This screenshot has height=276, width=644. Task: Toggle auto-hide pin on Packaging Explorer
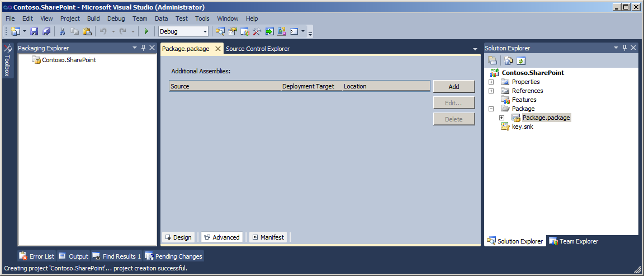143,48
